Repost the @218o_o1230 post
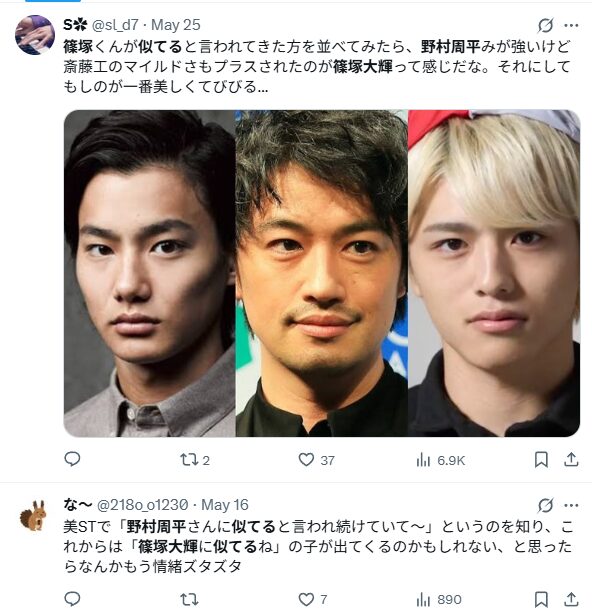 coord(189,599)
